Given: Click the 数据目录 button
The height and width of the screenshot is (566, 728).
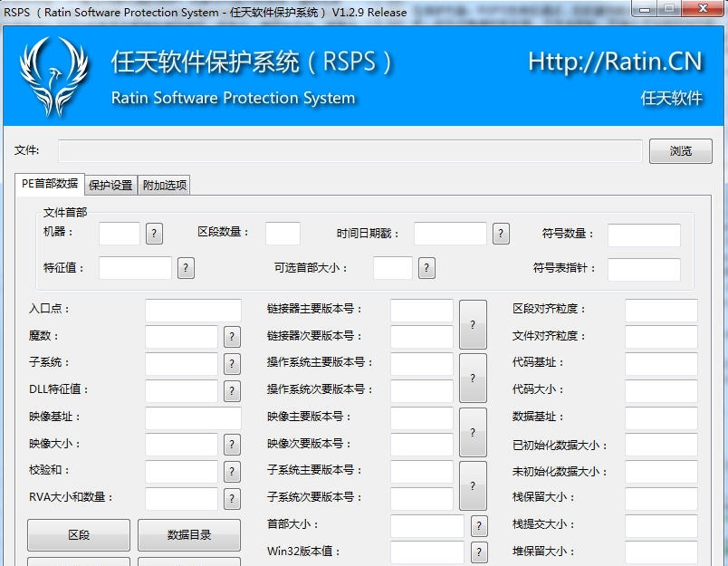Looking at the screenshot, I should pyautogui.click(x=189, y=535).
